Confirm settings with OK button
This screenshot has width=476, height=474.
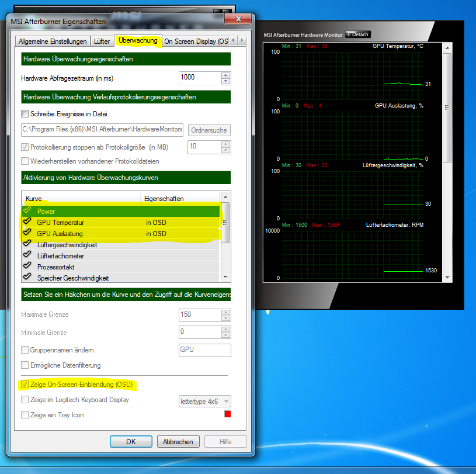[x=131, y=441]
